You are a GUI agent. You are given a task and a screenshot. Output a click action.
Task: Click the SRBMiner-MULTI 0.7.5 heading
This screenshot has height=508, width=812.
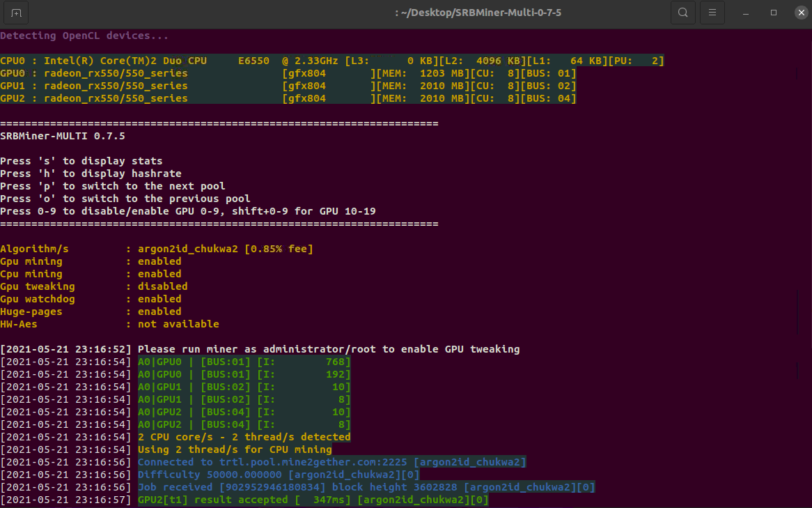[63, 136]
